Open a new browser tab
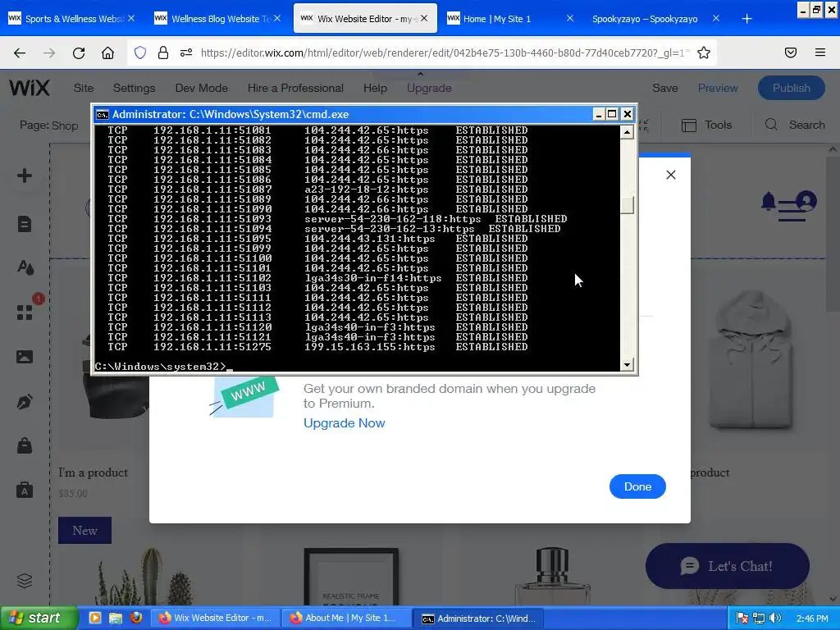840x630 pixels. (x=746, y=19)
